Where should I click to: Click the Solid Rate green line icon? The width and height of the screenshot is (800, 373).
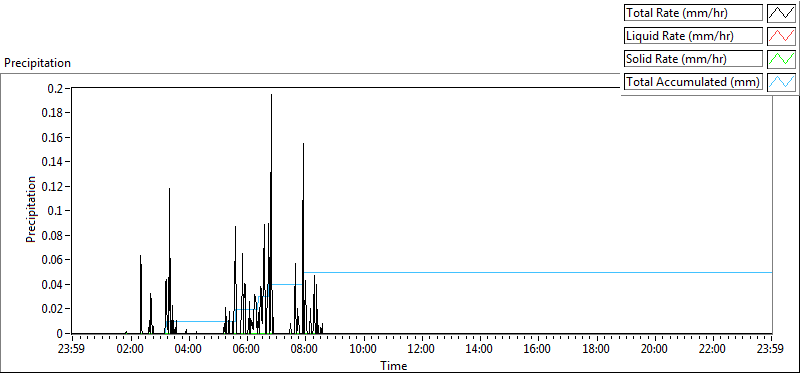coord(782,59)
